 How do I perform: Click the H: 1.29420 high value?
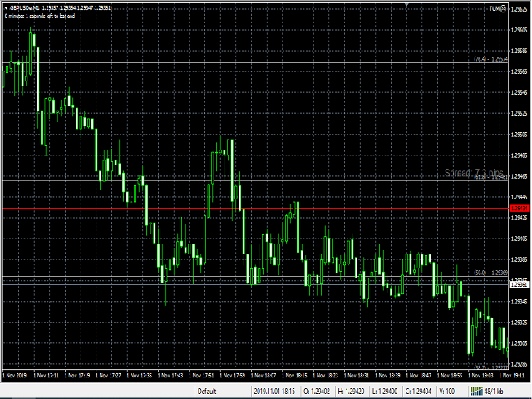(x=351, y=392)
